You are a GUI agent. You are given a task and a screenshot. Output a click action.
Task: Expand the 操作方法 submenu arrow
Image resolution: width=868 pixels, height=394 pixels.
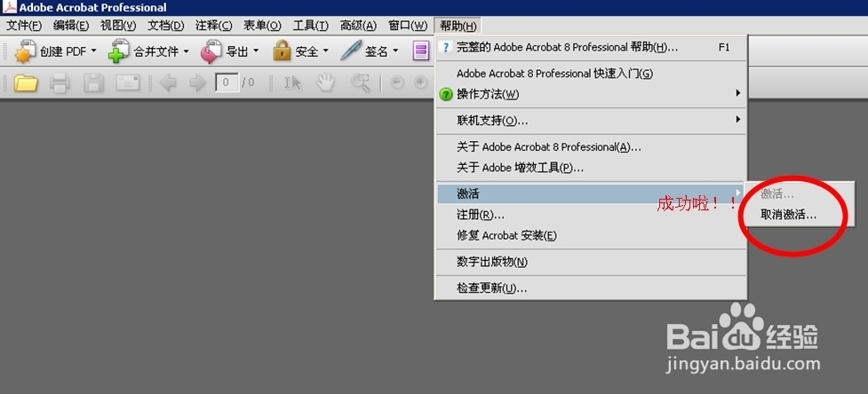(x=738, y=93)
